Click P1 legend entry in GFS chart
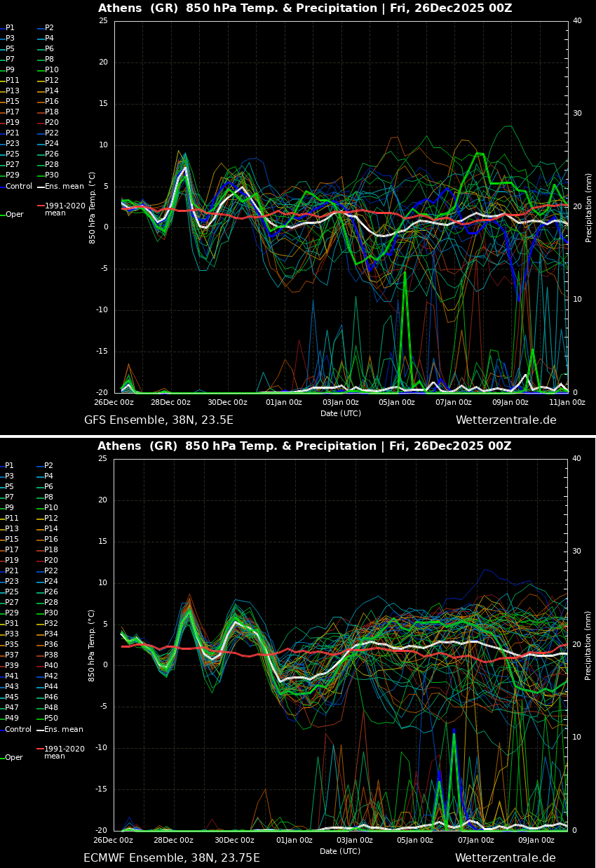 [10, 28]
